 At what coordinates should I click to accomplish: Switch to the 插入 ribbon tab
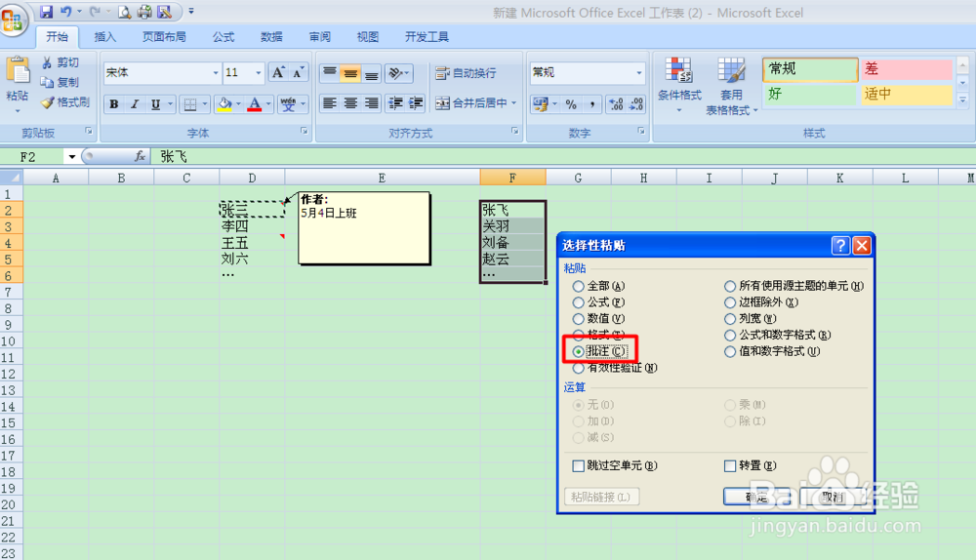[104, 37]
